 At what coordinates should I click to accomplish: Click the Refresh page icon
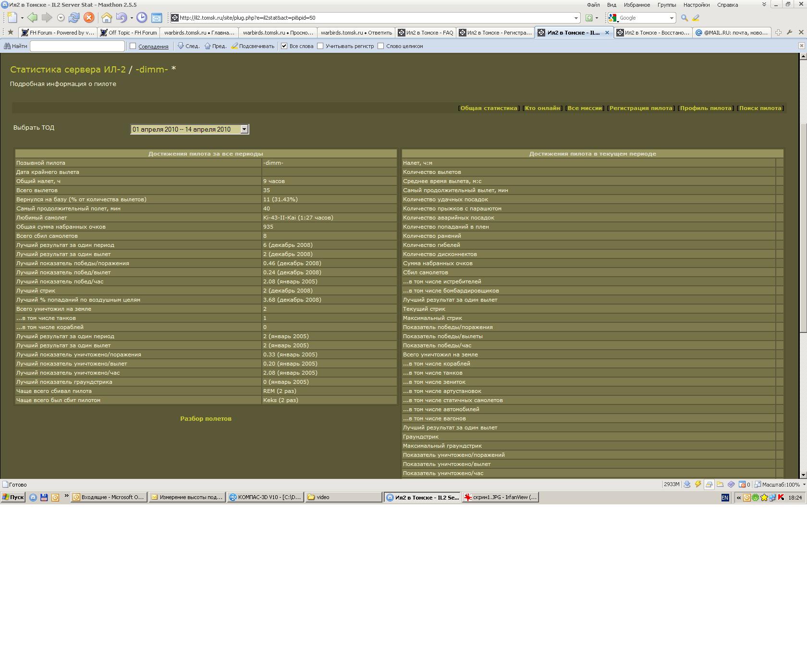[x=74, y=18]
